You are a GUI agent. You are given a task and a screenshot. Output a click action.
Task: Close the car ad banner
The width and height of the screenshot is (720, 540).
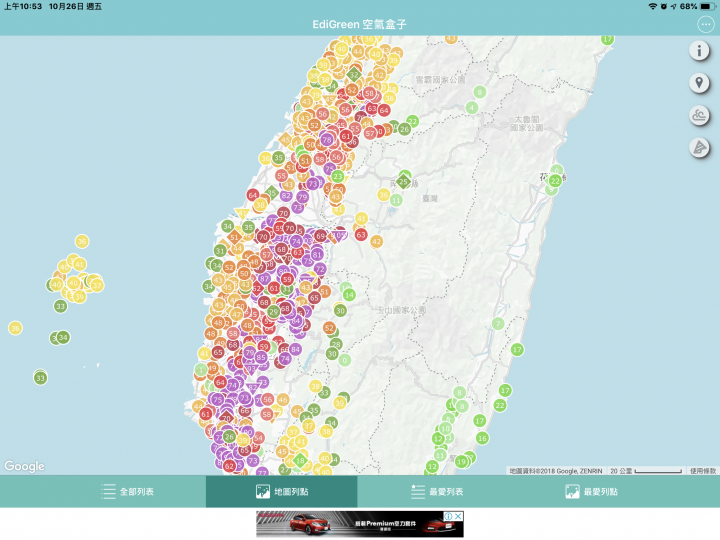pos(458,516)
